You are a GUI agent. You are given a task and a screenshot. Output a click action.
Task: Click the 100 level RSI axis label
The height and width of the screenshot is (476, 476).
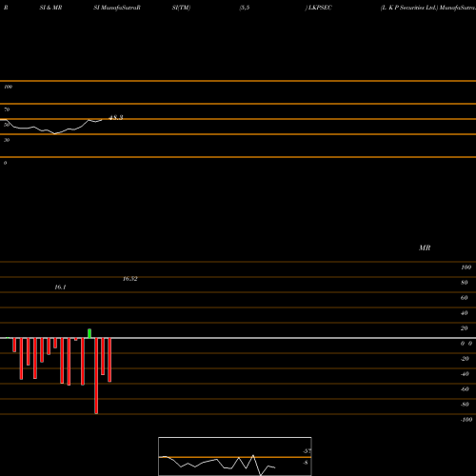tap(9, 87)
